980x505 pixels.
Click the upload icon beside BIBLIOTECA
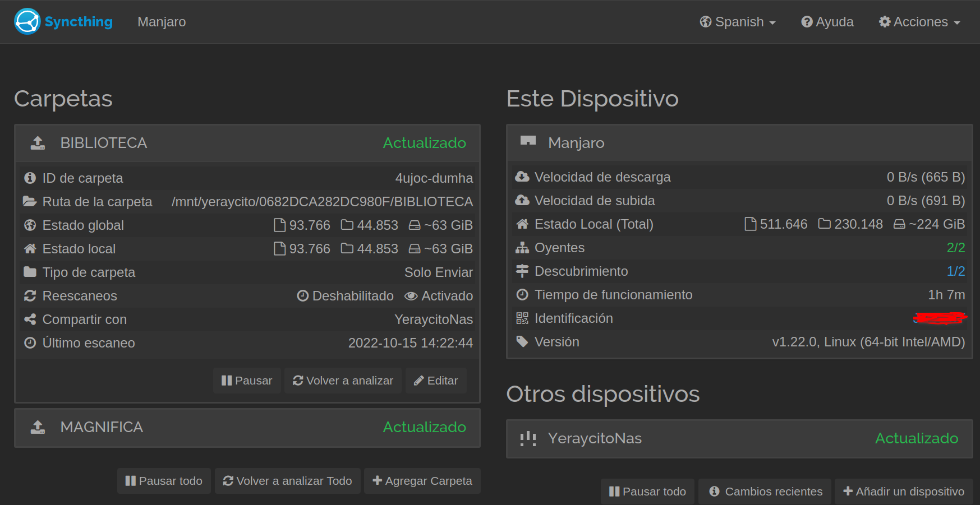(38, 143)
